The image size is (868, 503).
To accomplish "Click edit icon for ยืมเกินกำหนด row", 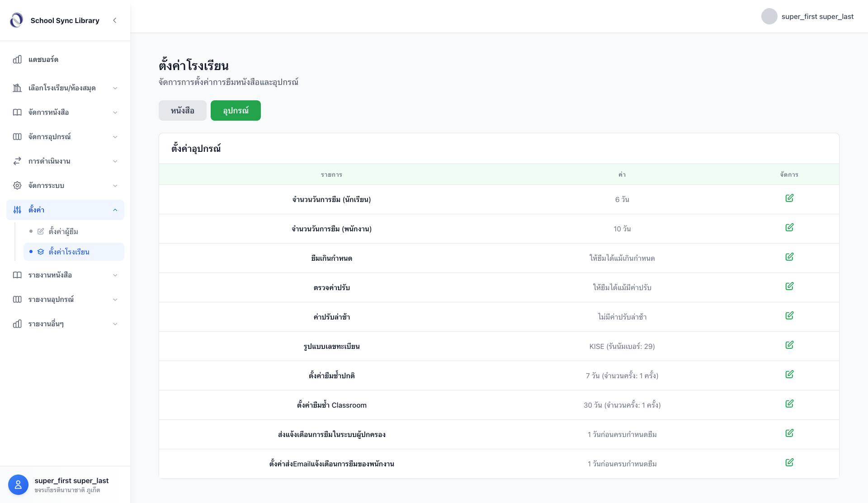I will (x=789, y=257).
